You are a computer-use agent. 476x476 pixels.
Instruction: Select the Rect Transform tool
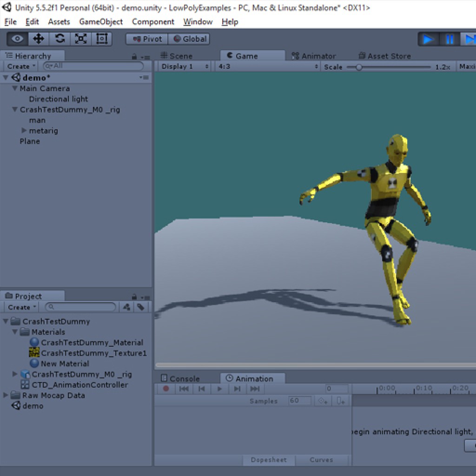tap(102, 39)
